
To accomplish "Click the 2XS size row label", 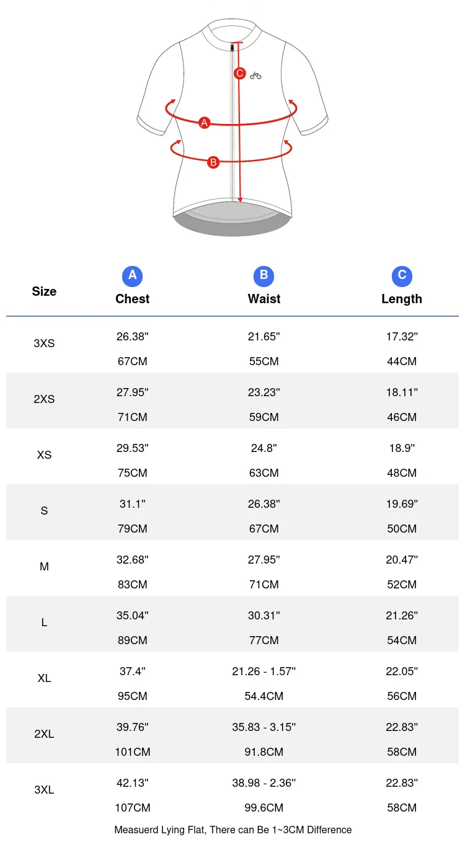I will (x=44, y=399).
